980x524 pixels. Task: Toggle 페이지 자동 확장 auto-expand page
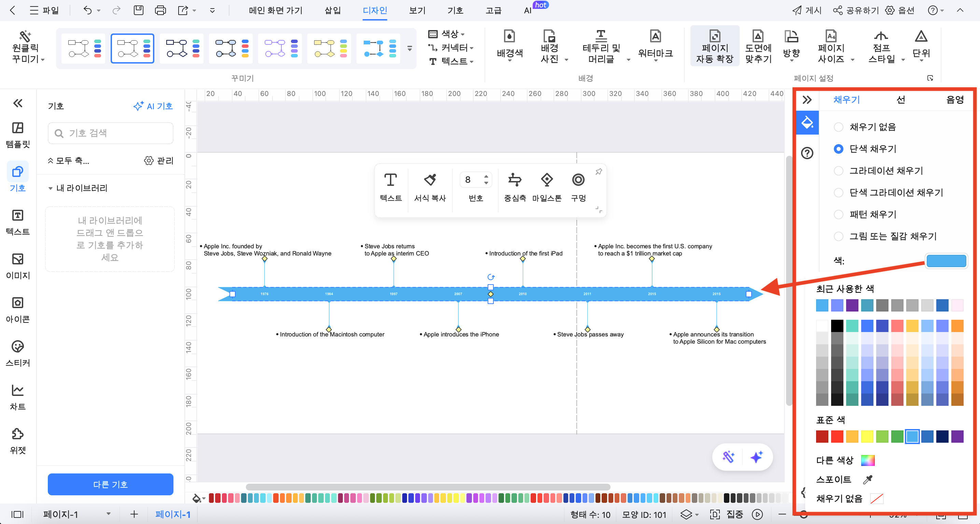click(714, 46)
